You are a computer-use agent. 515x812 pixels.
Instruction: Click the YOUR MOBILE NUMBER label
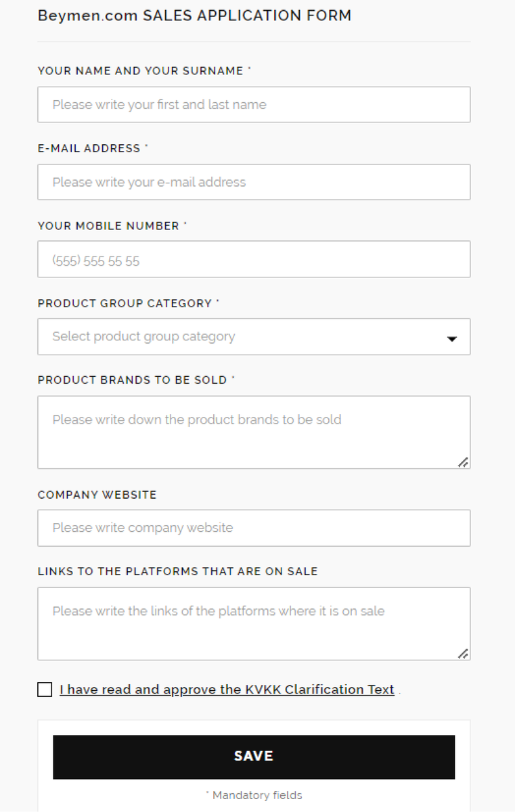(108, 226)
